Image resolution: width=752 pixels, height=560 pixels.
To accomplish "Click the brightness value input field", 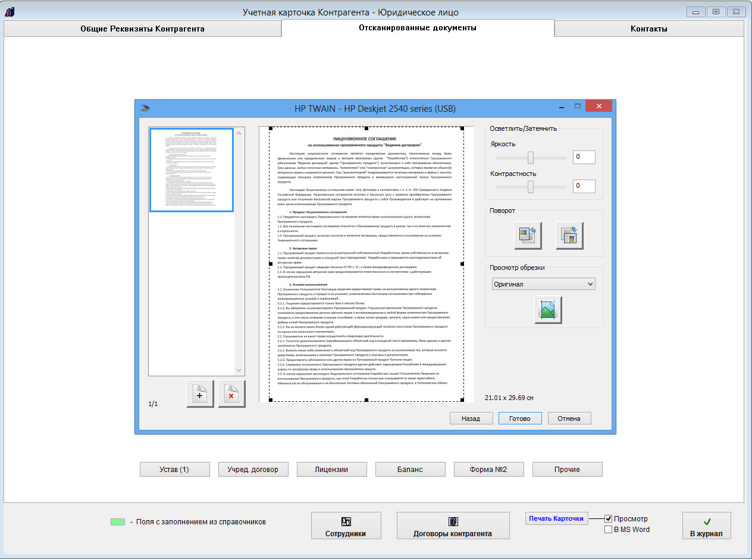I will point(584,158).
